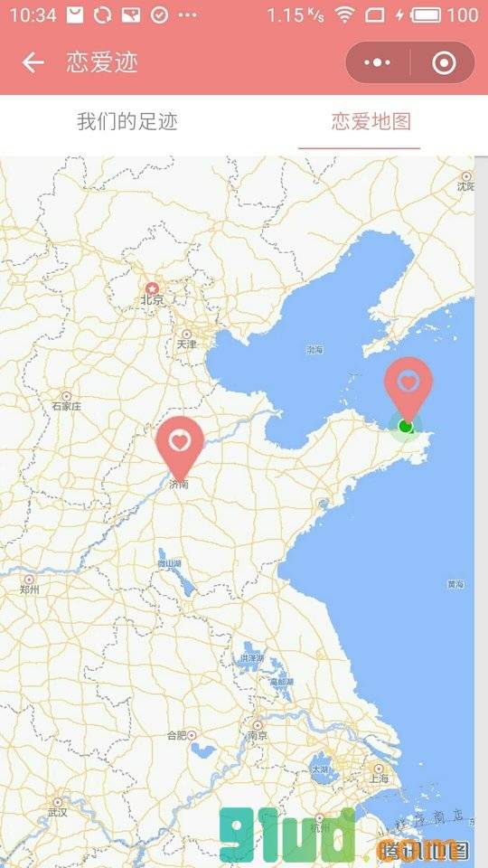Tap the back arrow icon
The width and height of the screenshot is (488, 868).
(x=33, y=62)
